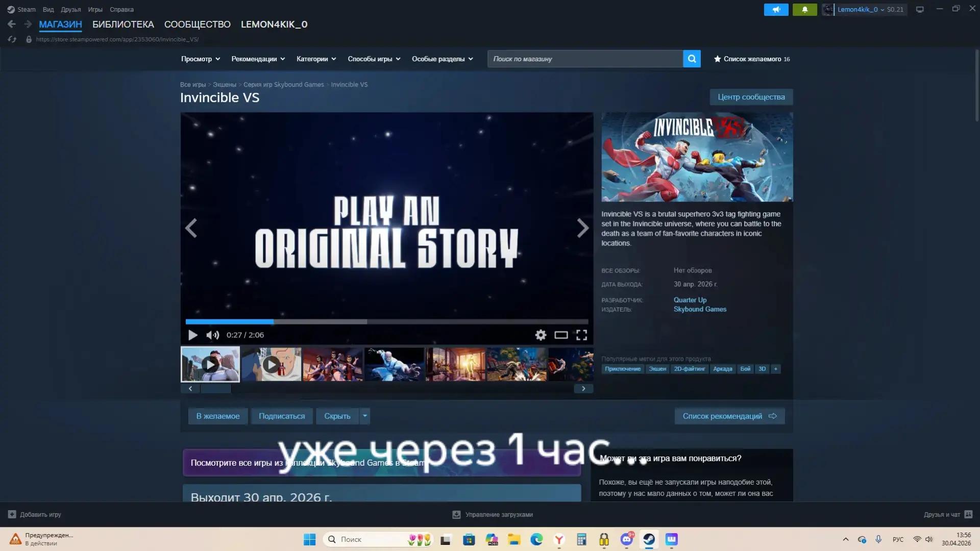
Task: Click the Все игры breadcrumb link
Action: point(193,85)
